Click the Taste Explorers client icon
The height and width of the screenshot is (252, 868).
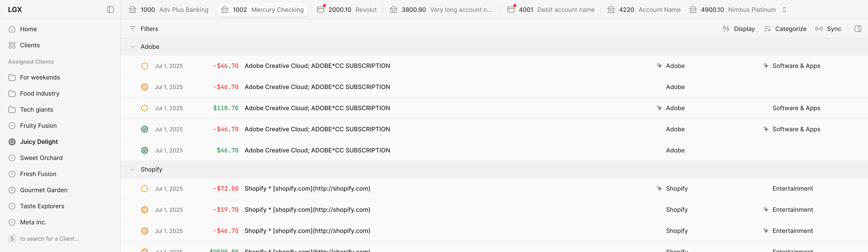click(x=12, y=206)
